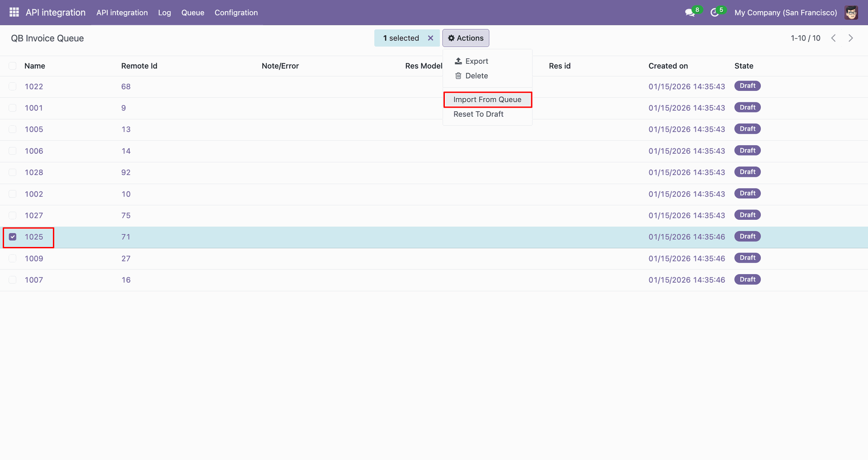The width and height of the screenshot is (868, 460).
Task: Toggle the select-all checkbox in the header
Action: tap(13, 66)
